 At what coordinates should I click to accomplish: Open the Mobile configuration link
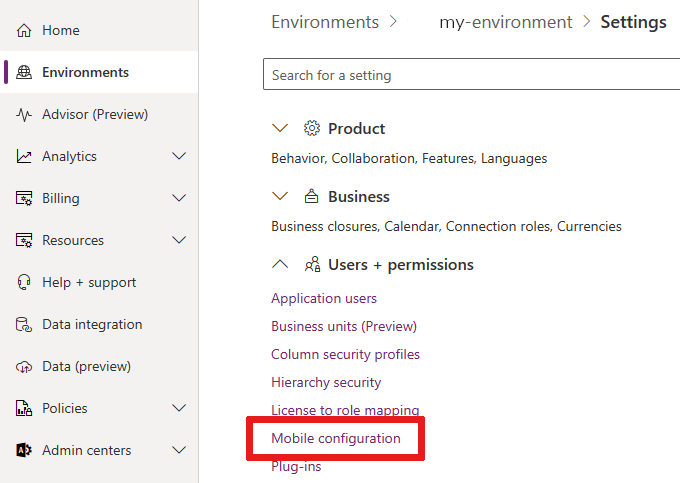[336, 439]
